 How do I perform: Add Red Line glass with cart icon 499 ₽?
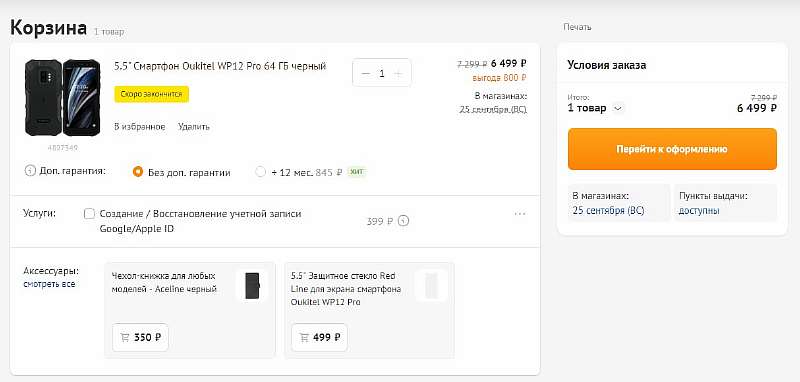[319, 337]
